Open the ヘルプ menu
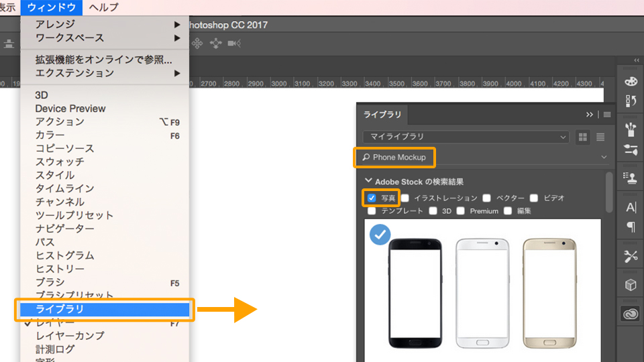 [x=103, y=7]
